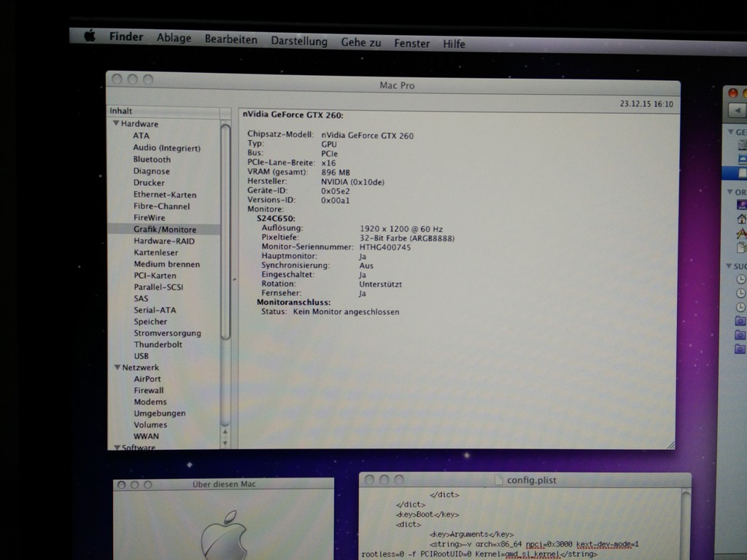Image resolution: width=747 pixels, height=560 pixels.
Task: Click the nVidia GeForce GTX 260 heading
Action: click(x=293, y=114)
